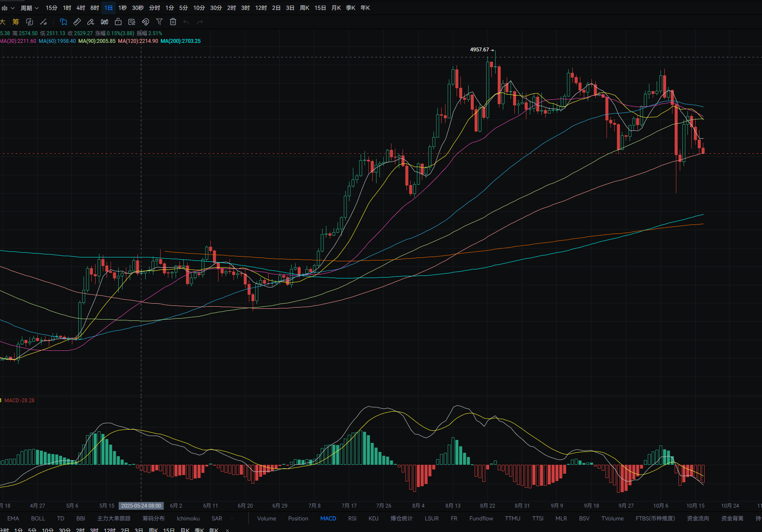
Task: Click the lock drawings icon
Action: tap(118, 22)
